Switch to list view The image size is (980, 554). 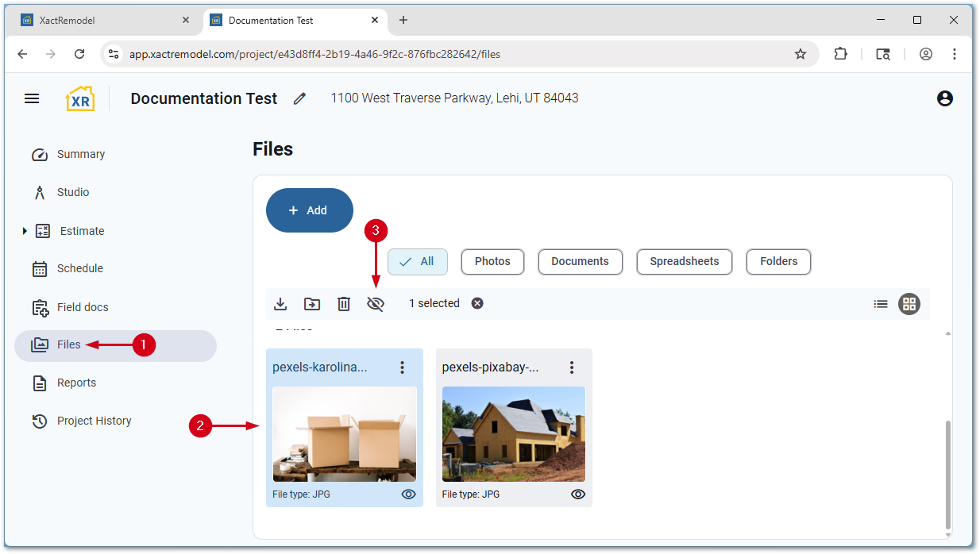pos(881,304)
